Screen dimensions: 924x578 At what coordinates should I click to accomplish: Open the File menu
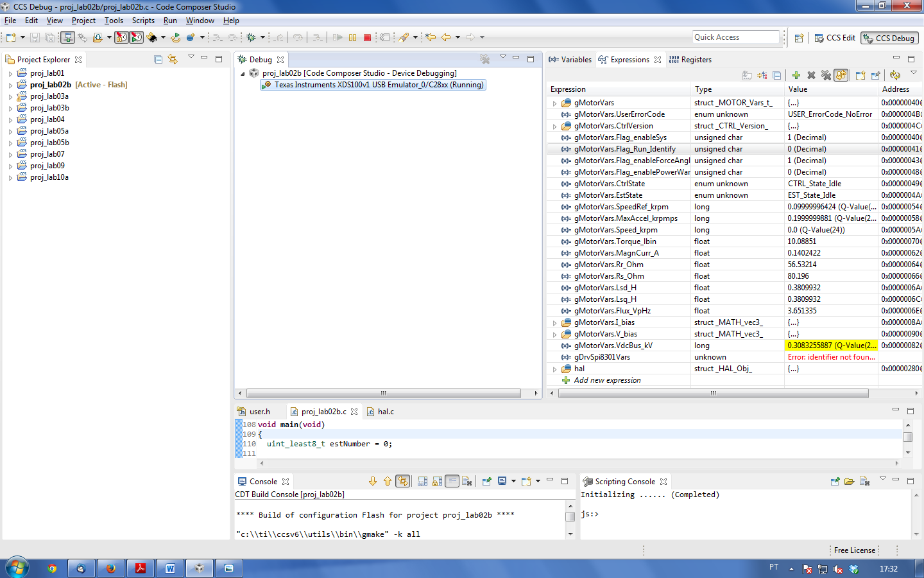click(x=10, y=21)
